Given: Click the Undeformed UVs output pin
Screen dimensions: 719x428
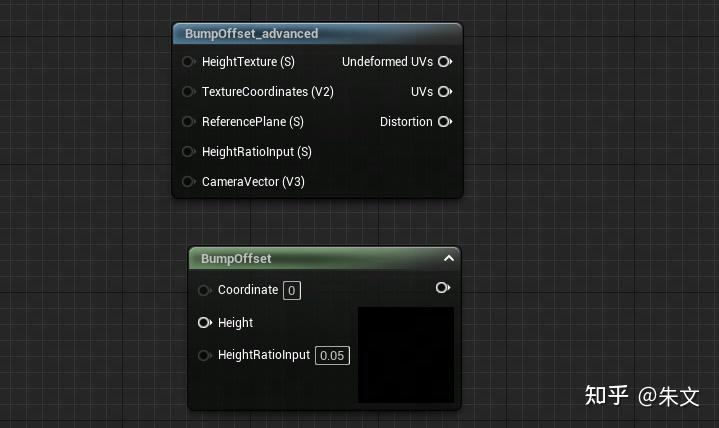Looking at the screenshot, I should 445,62.
